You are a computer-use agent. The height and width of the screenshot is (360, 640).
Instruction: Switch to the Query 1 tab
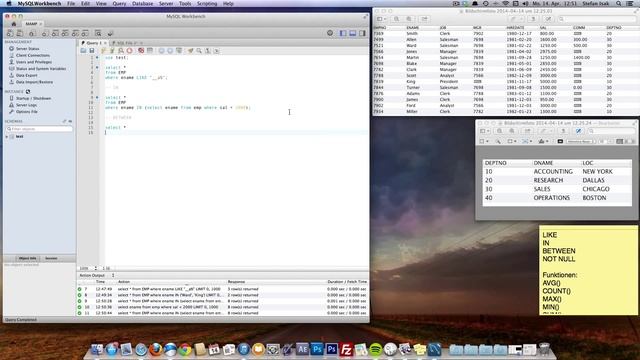(x=92, y=43)
